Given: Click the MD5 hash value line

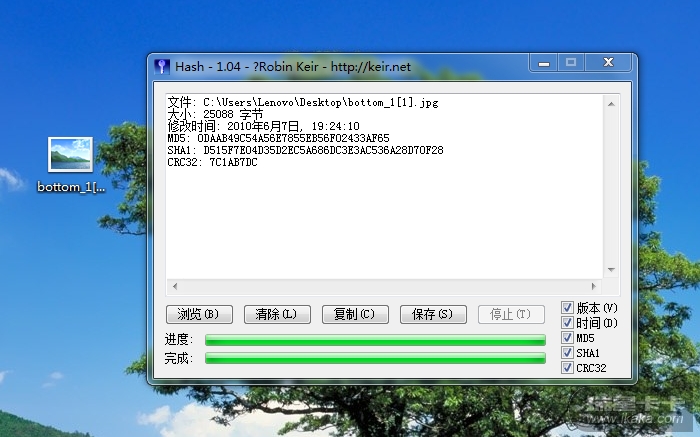Looking at the screenshot, I should tap(278, 138).
